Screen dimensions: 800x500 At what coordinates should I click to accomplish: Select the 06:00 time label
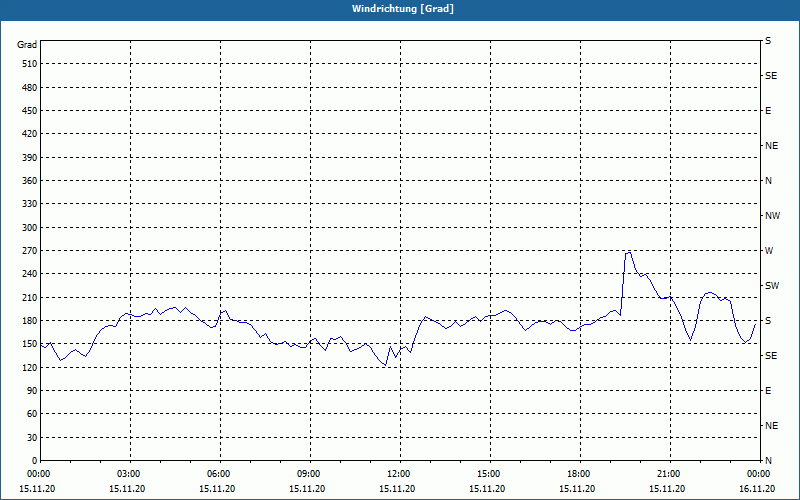(218, 474)
